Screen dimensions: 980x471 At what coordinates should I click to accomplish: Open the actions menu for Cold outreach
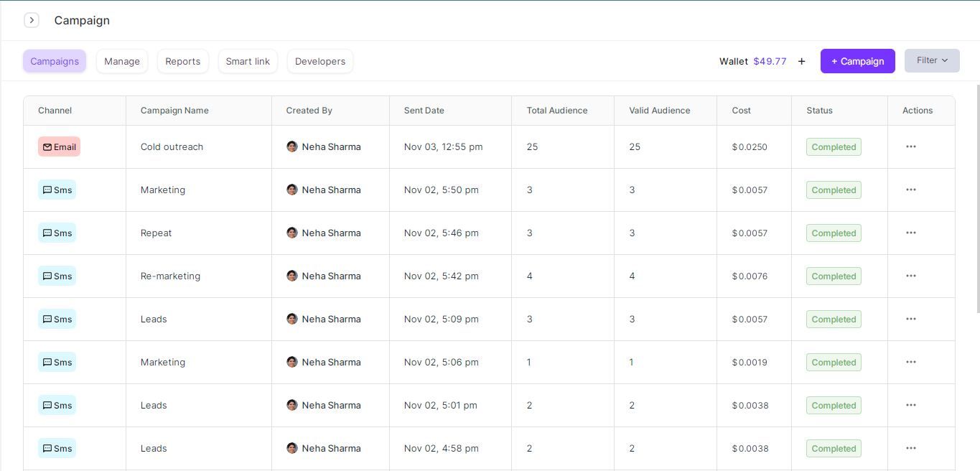[910, 146]
